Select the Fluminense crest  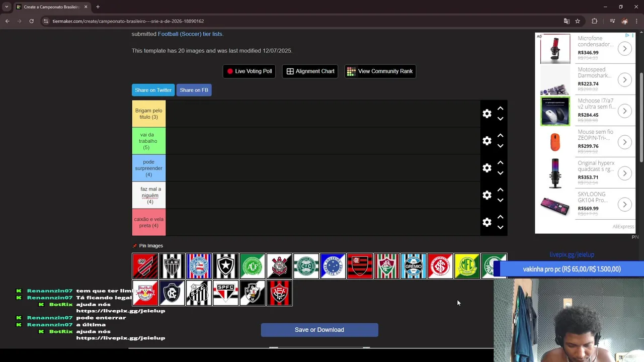(386, 266)
